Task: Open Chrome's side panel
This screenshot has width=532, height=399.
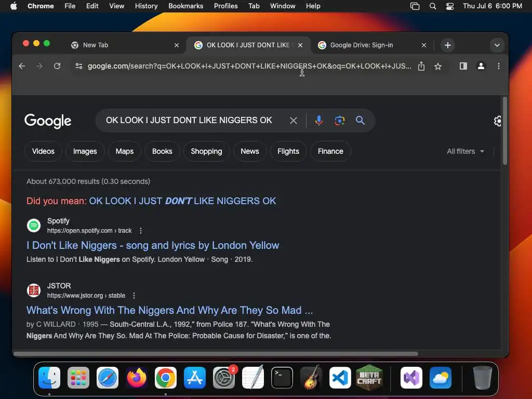Action: coord(463,66)
